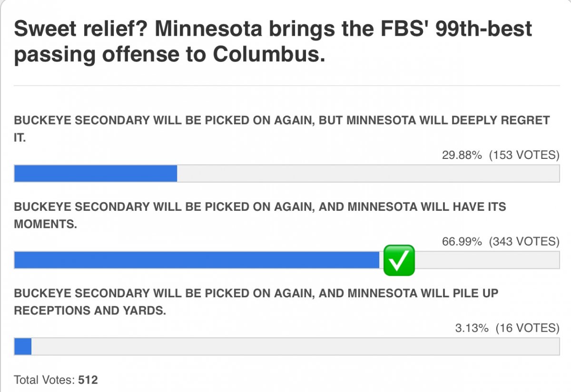Select the 'pile up receptions and yards' option
The height and width of the screenshot is (392, 571).
(256, 302)
